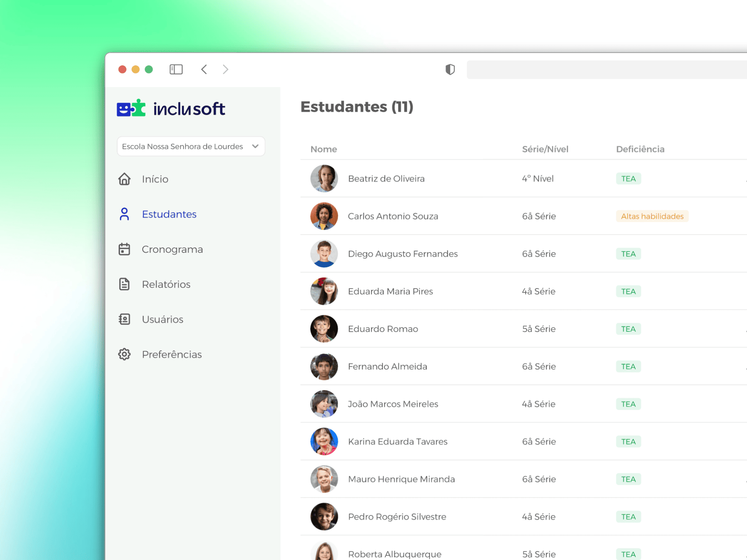Click the Usuários contact book icon
The height and width of the screenshot is (560, 747).
(124, 319)
